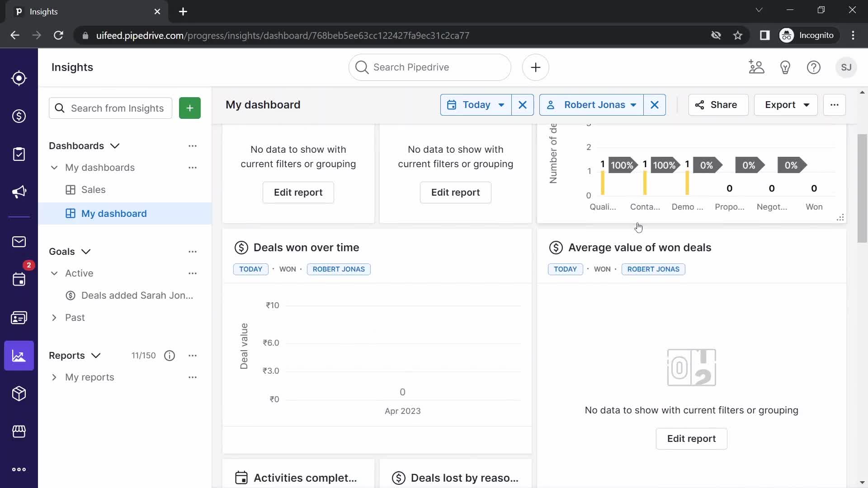Image resolution: width=868 pixels, height=488 pixels.
Task: Open Products cube icon
Action: pos(19,394)
